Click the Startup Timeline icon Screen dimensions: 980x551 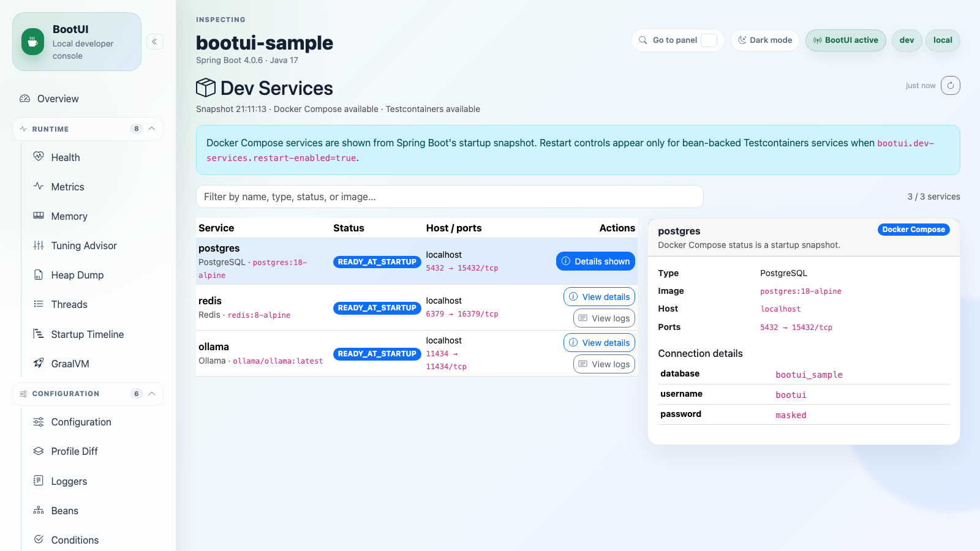coord(39,334)
